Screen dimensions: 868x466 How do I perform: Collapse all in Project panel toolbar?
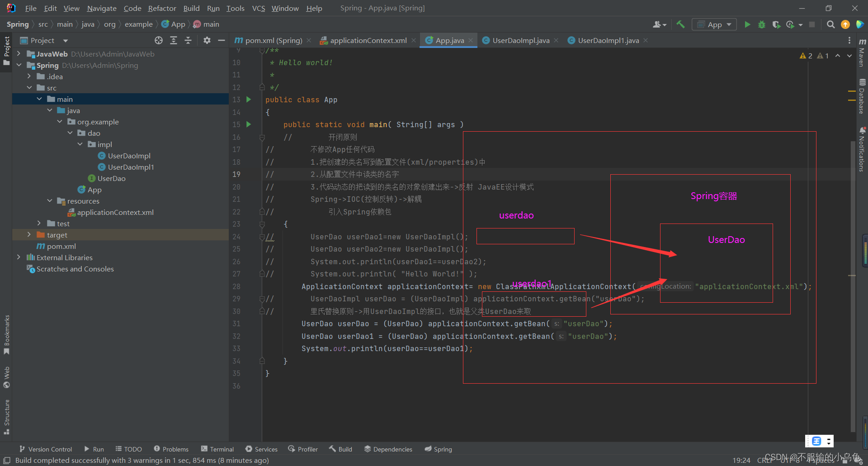point(188,40)
